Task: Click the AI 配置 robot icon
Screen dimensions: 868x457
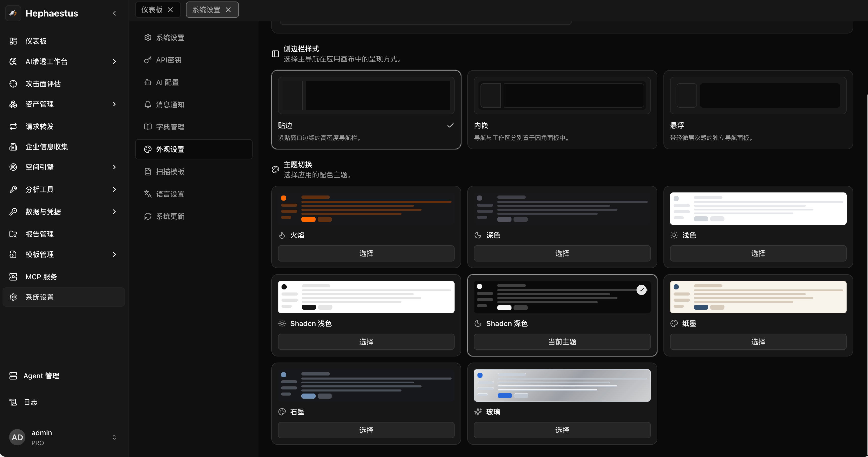Action: click(x=148, y=82)
